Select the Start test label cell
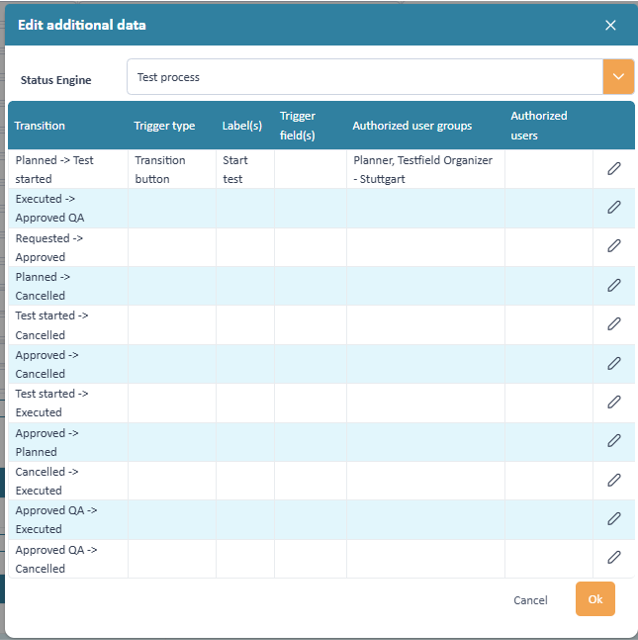Viewport: 638px width, 640px height. [x=245, y=169]
